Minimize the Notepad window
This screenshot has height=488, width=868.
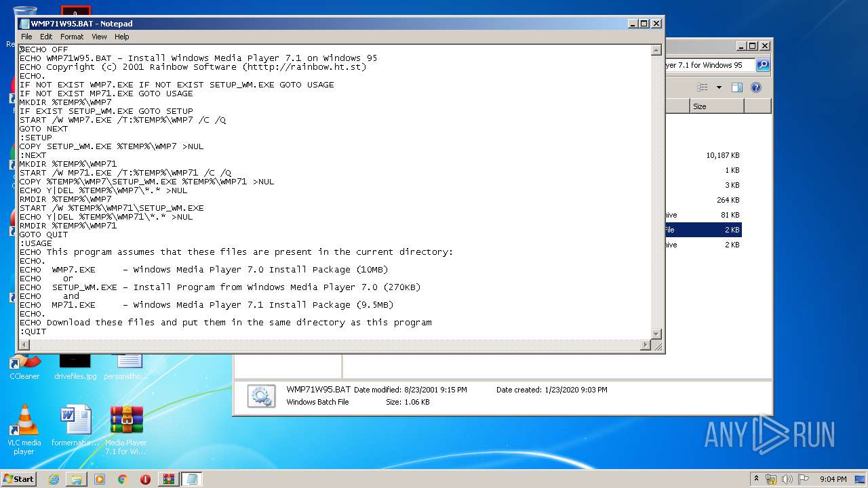(x=632, y=24)
